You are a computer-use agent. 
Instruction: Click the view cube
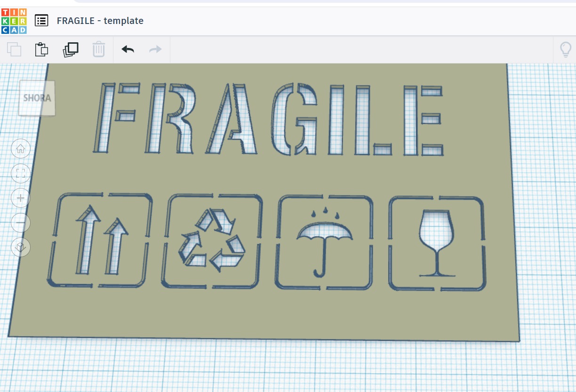click(x=37, y=98)
